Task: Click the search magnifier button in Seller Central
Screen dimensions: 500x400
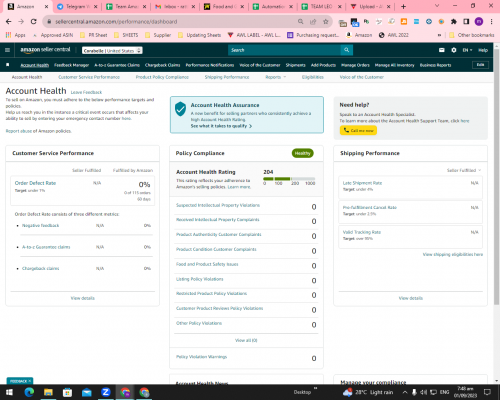Action: tap(347, 50)
